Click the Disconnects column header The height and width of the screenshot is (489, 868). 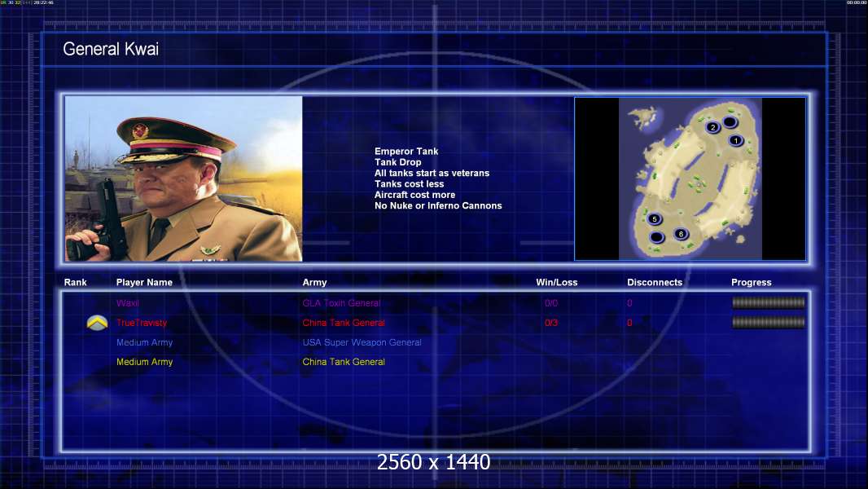pyautogui.click(x=655, y=283)
